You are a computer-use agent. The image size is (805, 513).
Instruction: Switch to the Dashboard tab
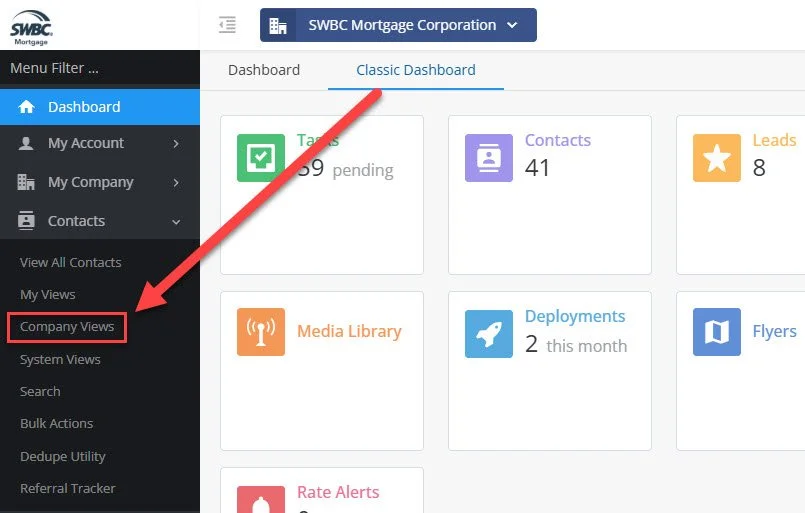[x=264, y=70]
